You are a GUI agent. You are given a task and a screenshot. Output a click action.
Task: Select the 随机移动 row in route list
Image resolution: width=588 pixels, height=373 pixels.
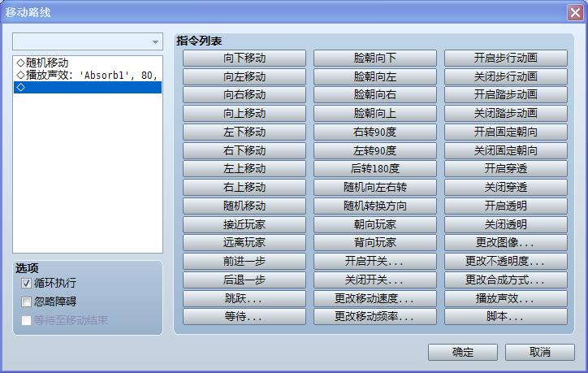[88, 63]
